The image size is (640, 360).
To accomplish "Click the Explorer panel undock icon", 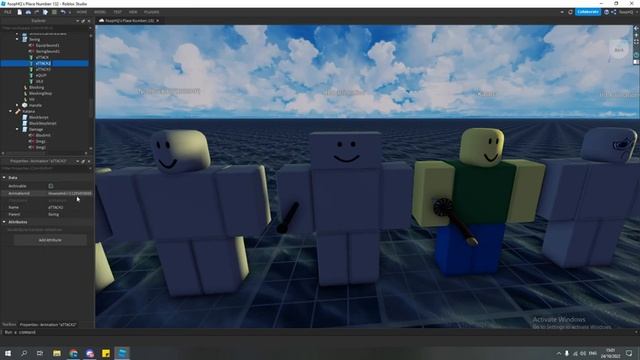I will 83,21.
